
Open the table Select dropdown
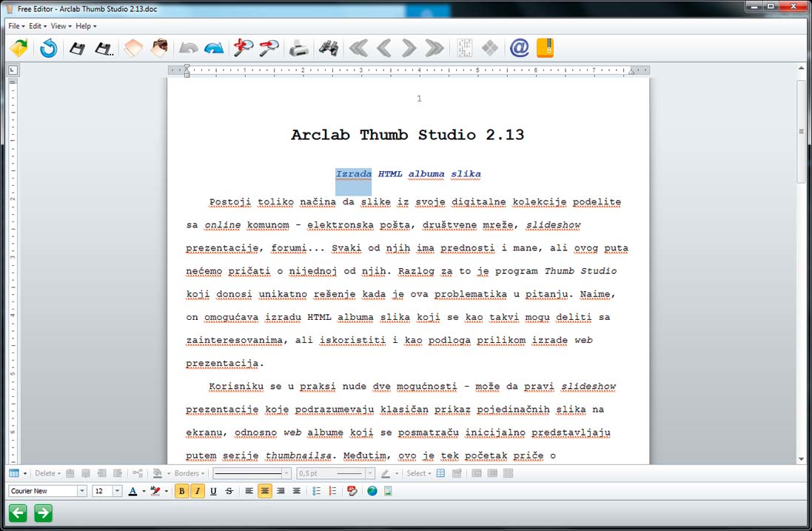pos(419,473)
